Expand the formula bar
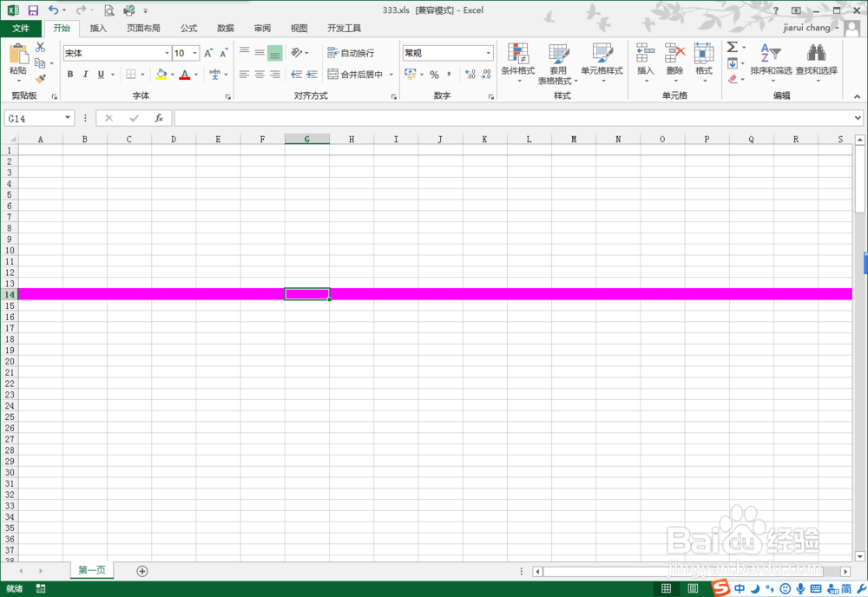The image size is (868, 597). coord(858,118)
